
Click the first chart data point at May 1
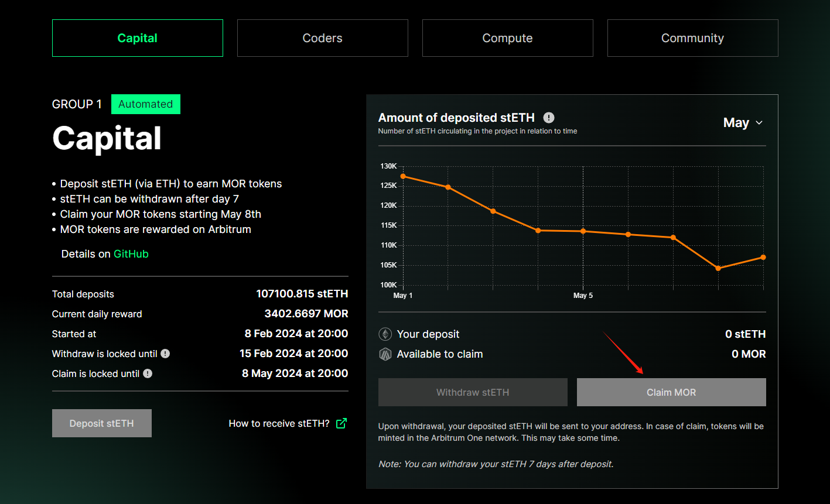[403, 176]
